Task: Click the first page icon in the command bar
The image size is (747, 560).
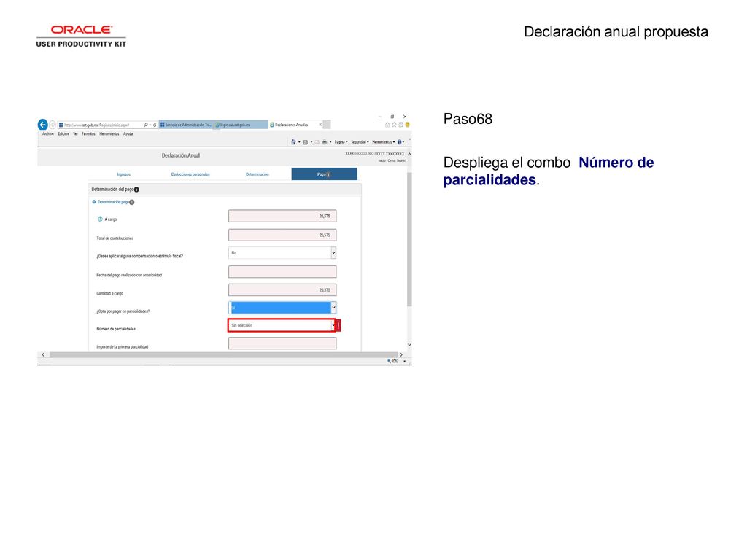Action: tap(293, 142)
